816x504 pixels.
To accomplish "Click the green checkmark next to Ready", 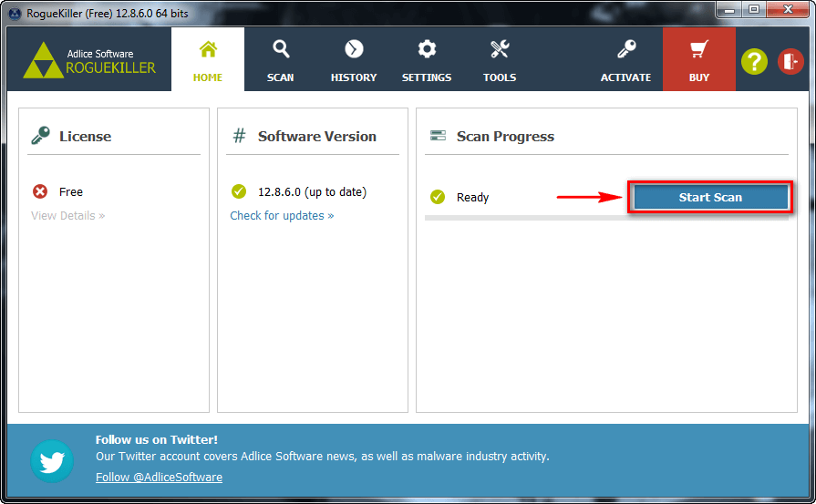I will tap(438, 197).
